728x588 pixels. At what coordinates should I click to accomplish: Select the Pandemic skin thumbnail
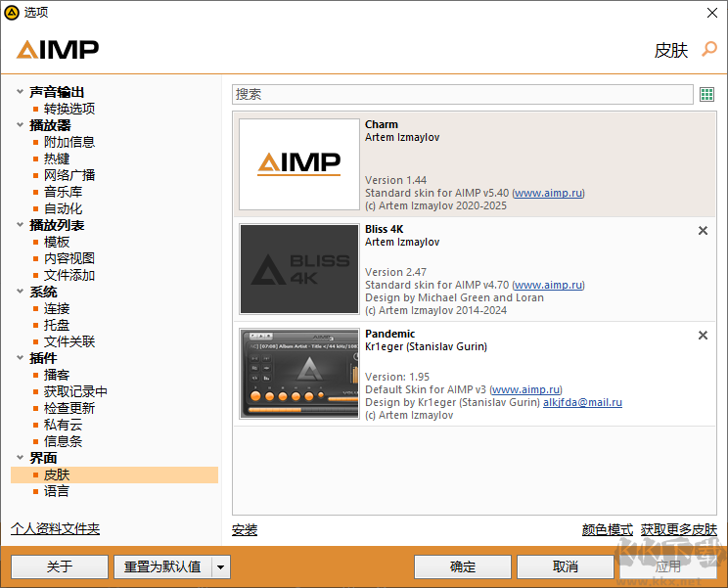pyautogui.click(x=299, y=374)
